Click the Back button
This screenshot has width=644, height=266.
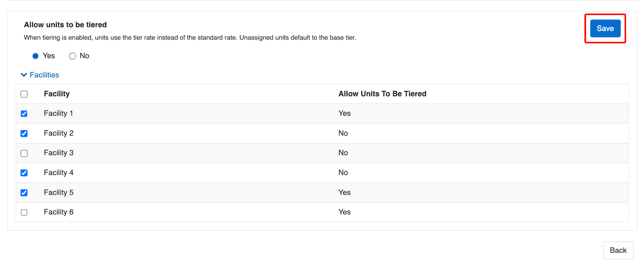pos(618,250)
